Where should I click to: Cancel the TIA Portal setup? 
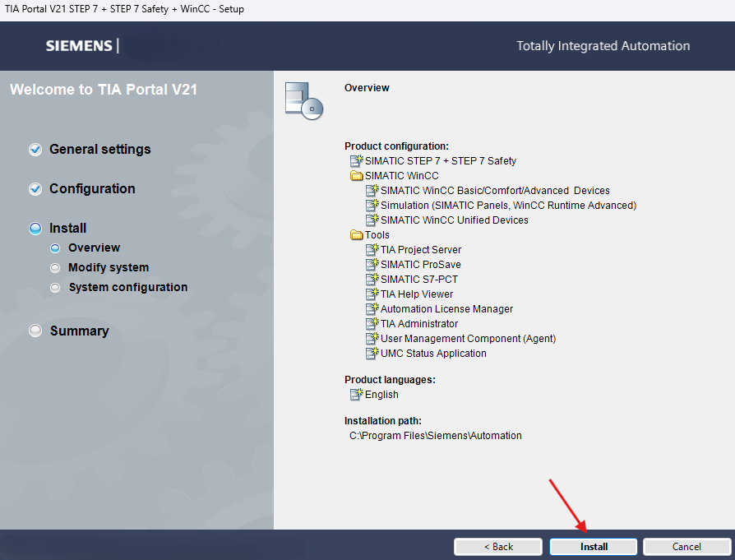pyautogui.click(x=686, y=547)
